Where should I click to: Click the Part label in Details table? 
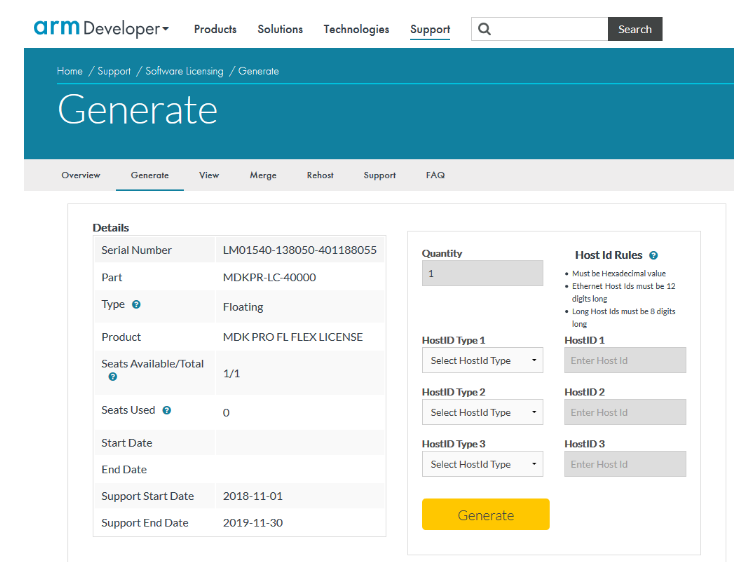click(x=111, y=277)
